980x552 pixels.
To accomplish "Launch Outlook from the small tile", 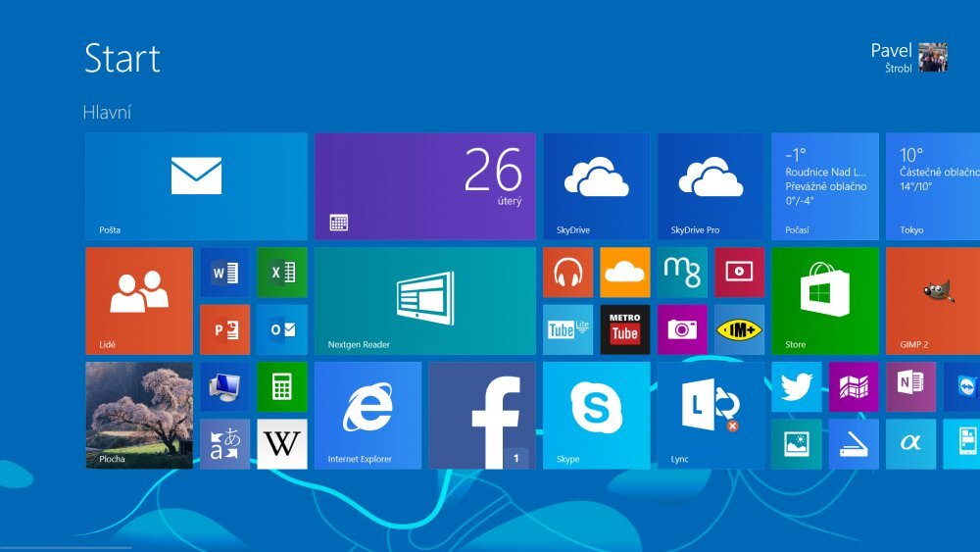I will [282, 329].
